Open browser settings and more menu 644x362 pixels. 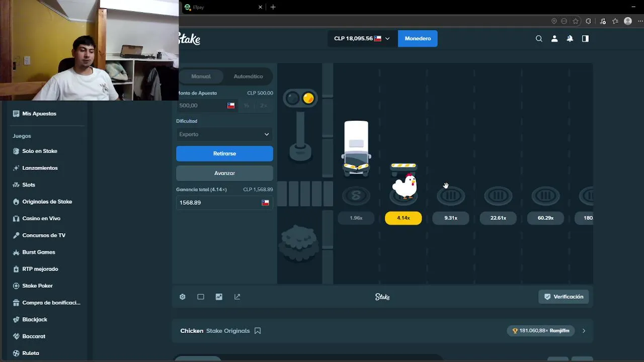pyautogui.click(x=639, y=21)
